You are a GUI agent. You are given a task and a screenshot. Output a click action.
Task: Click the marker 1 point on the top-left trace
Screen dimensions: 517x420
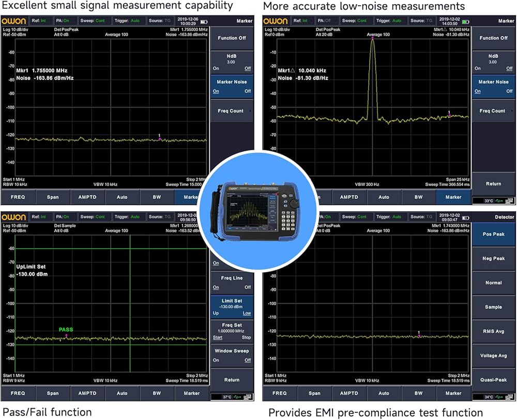[x=160, y=138]
